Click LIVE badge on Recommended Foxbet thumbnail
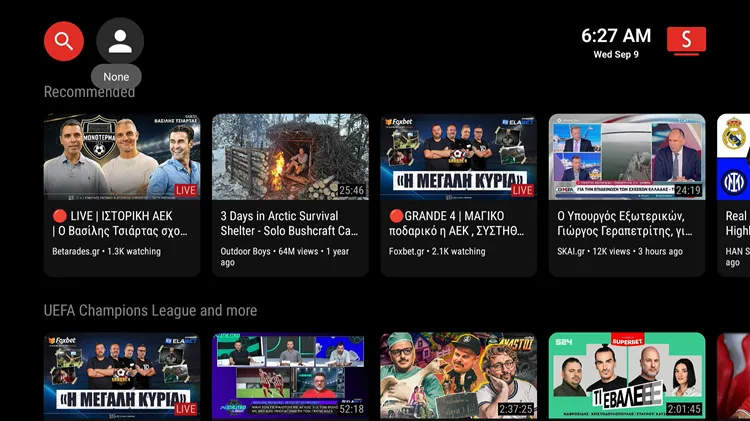The image size is (750, 421). (x=522, y=190)
